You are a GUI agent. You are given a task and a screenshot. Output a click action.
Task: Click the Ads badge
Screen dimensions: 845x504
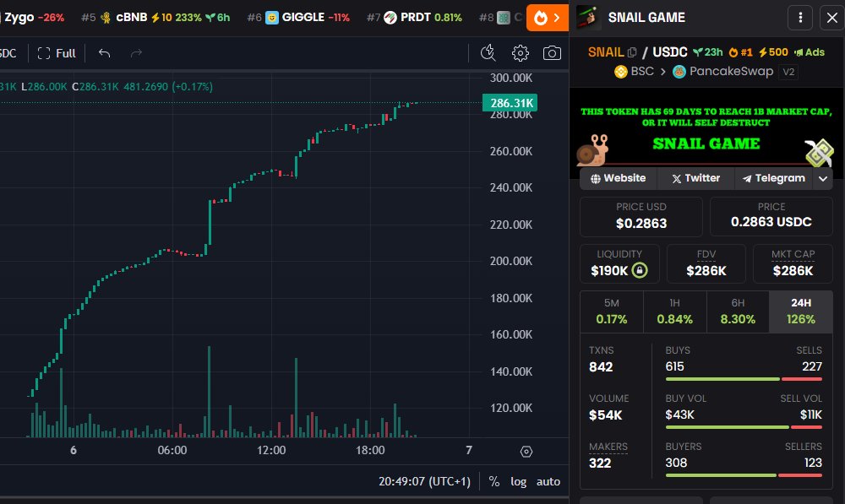pyautogui.click(x=810, y=52)
